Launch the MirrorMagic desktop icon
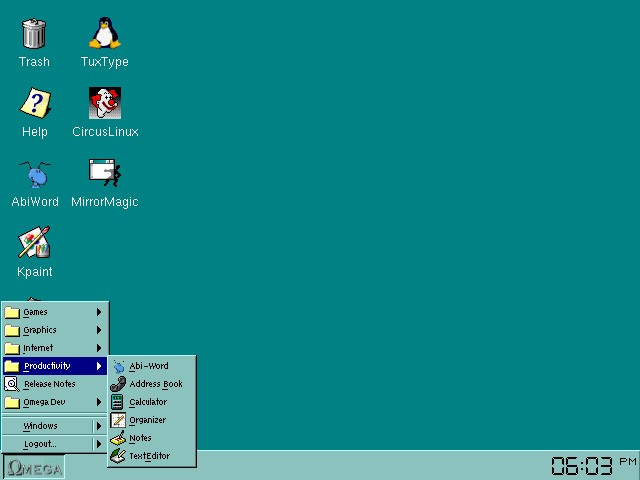 pyautogui.click(x=105, y=173)
